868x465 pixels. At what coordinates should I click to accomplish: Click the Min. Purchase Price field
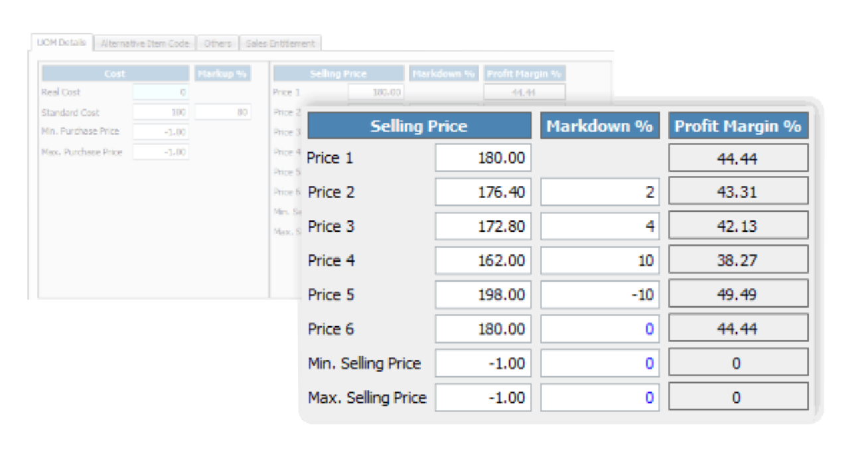pos(161,132)
